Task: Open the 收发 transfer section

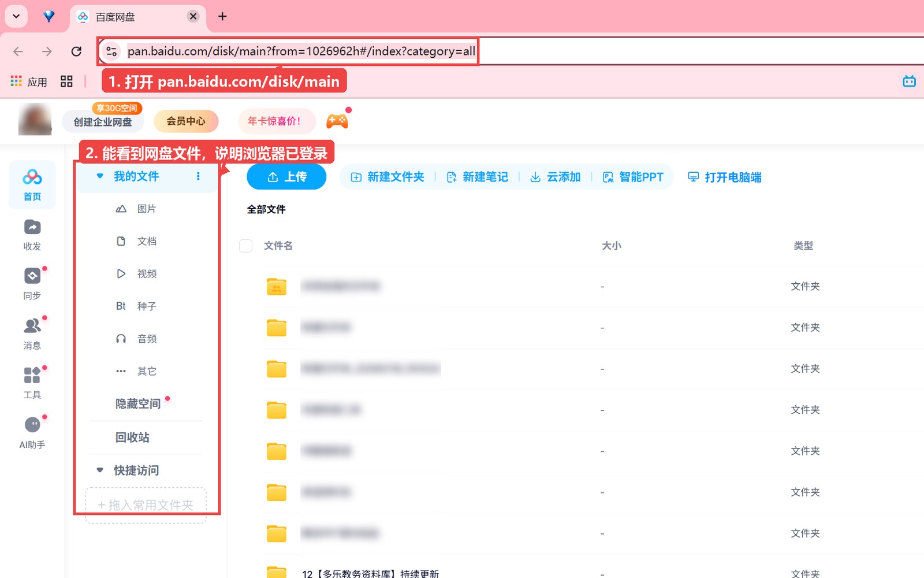Action: pyautogui.click(x=32, y=235)
